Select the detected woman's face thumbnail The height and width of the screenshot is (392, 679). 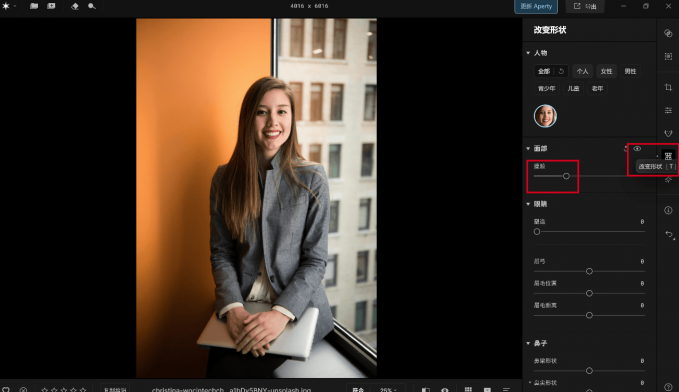coord(545,116)
